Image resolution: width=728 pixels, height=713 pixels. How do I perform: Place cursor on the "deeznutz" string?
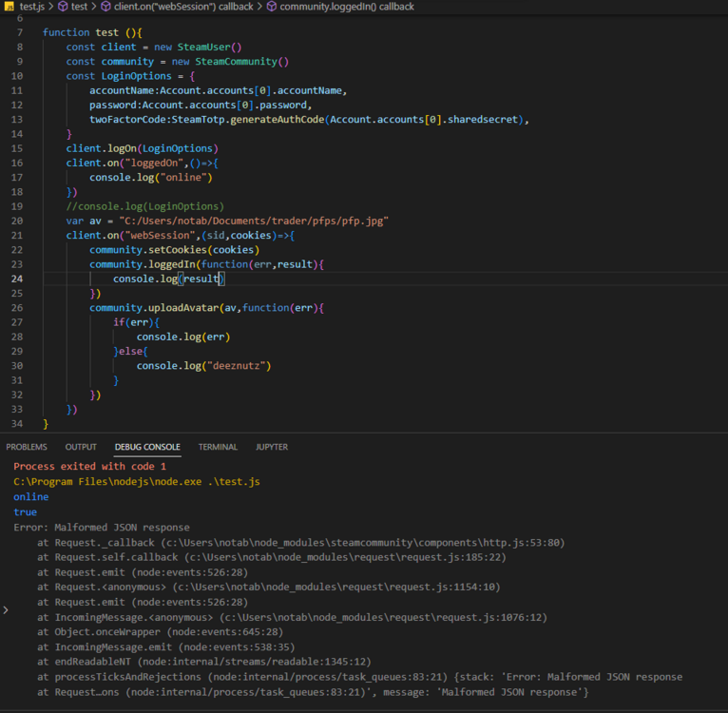click(x=238, y=366)
